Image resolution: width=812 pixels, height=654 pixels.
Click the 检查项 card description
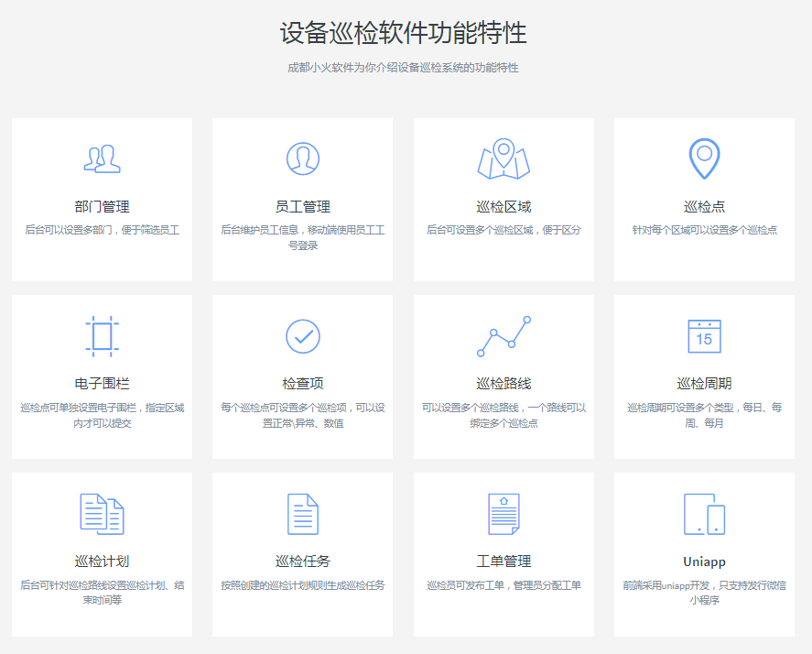coord(303,416)
